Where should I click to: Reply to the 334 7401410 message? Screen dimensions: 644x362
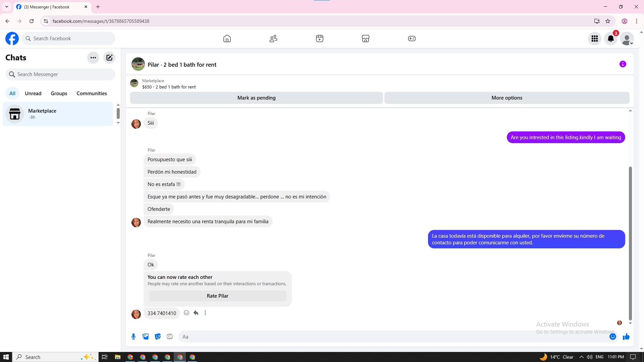(196, 313)
